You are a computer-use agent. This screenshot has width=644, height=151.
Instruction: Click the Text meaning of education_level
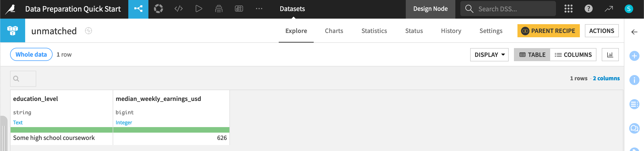click(x=18, y=123)
